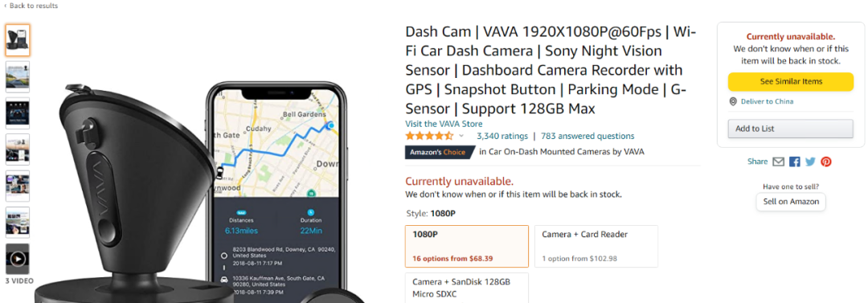
Task: Select Camera + SanDisk 128GB Micro SDXC style
Action: [x=467, y=288]
